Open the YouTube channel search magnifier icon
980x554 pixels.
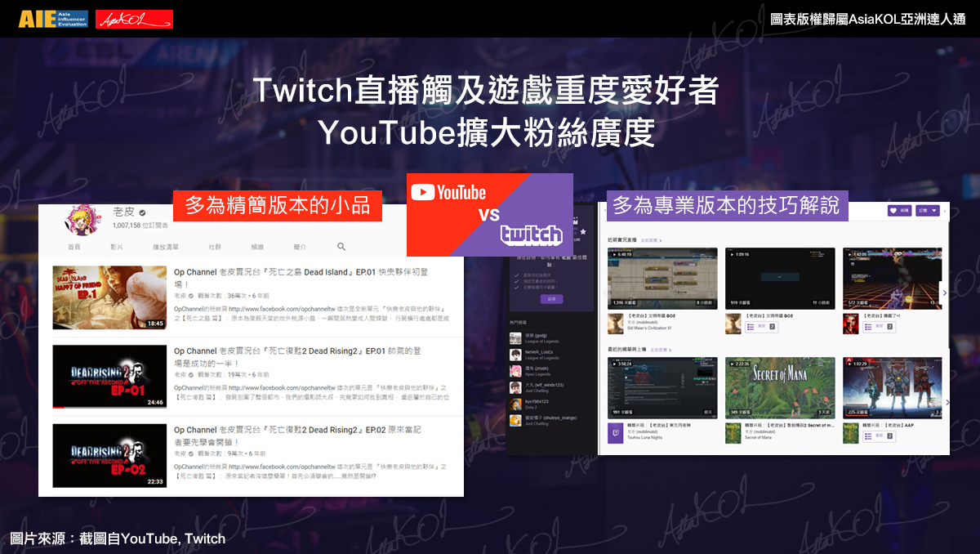tap(341, 246)
